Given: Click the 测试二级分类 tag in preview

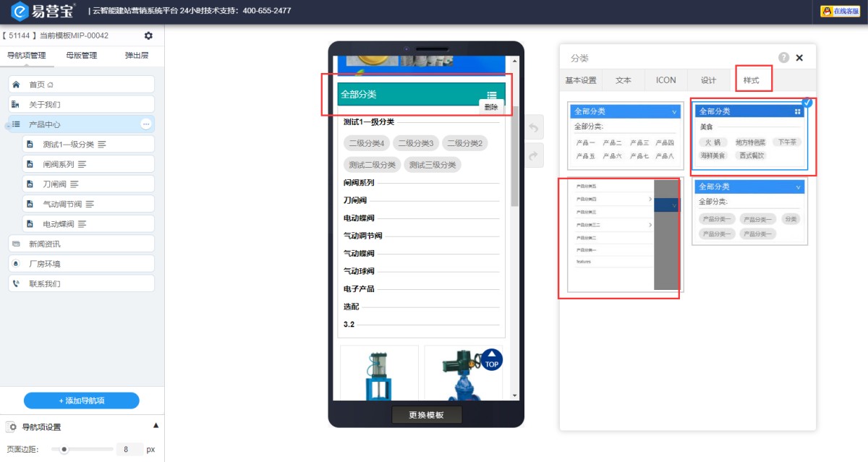Looking at the screenshot, I should 372,165.
